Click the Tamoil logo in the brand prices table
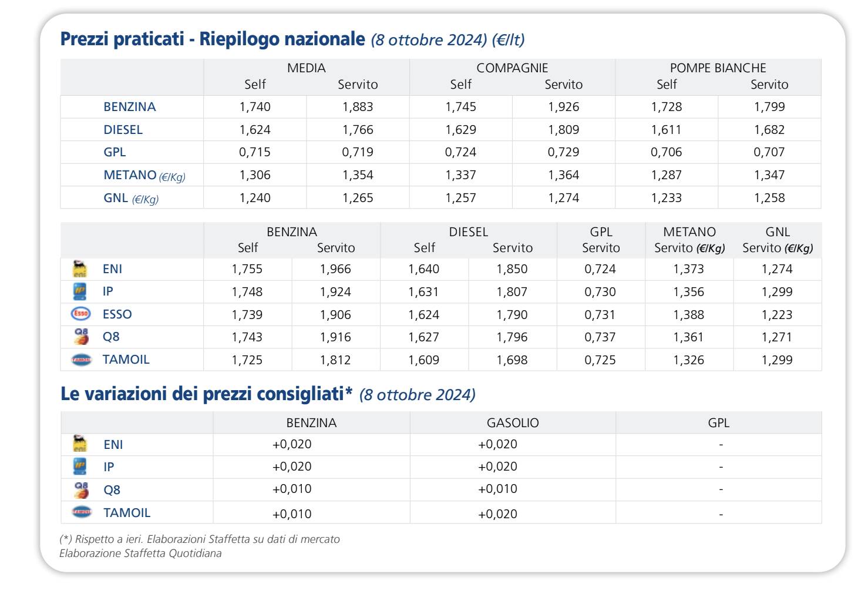 [x=81, y=360]
